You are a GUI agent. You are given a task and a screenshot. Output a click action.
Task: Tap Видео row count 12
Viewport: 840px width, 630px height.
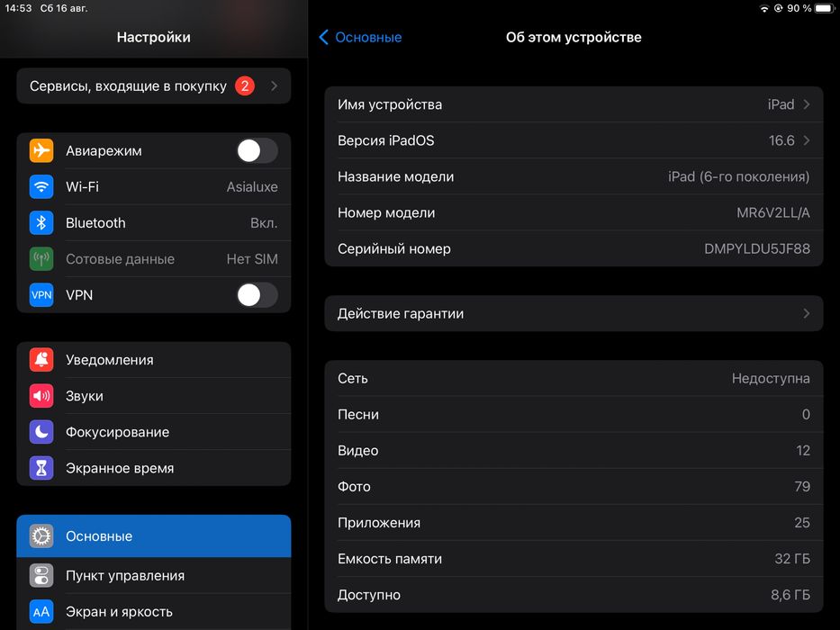(x=803, y=451)
